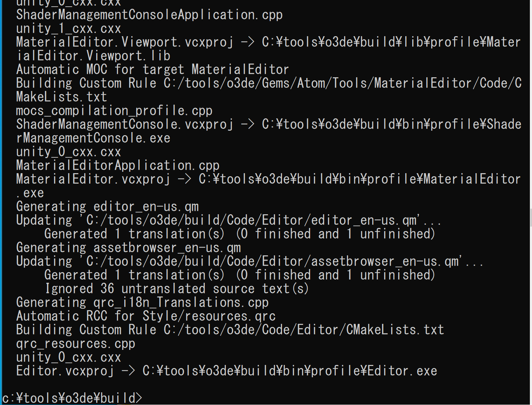Click the rManagementConsole.exe wrapped line

tap(93, 138)
